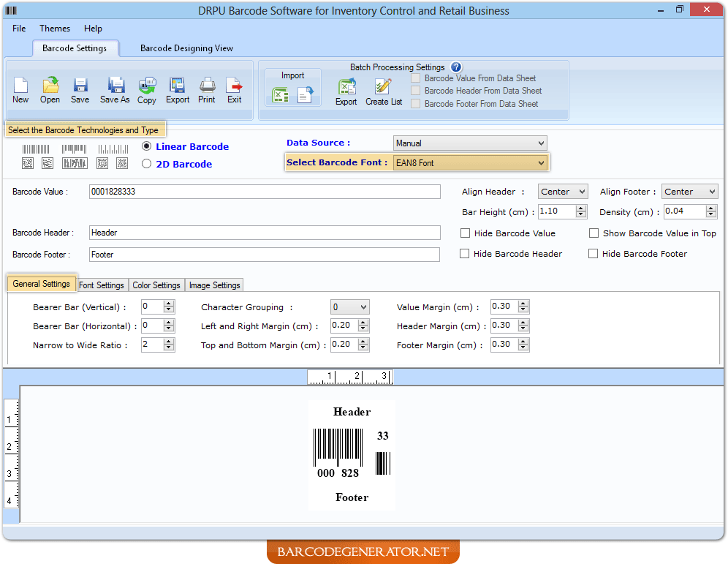
Task: Select the fifth 2D barcode sample icon
Action: click(x=122, y=163)
